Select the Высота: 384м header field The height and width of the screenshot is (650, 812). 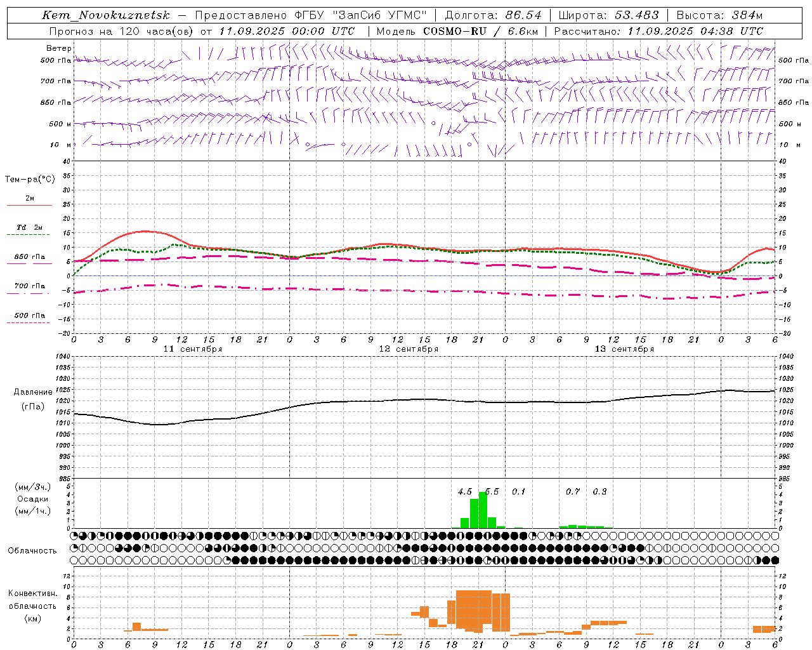(719, 15)
